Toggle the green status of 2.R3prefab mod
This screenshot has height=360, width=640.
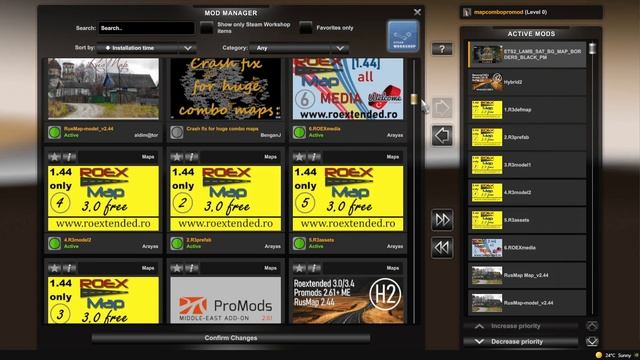[x=177, y=243]
